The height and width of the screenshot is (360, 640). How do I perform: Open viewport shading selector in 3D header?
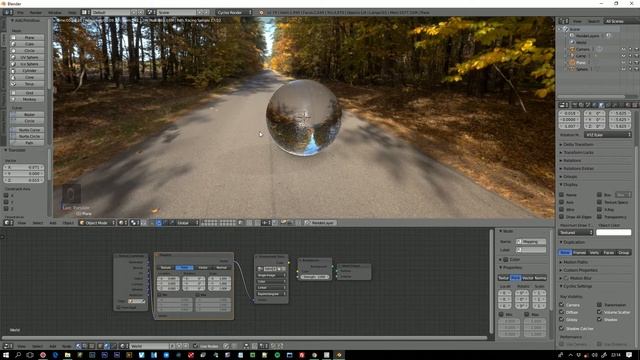point(124,223)
